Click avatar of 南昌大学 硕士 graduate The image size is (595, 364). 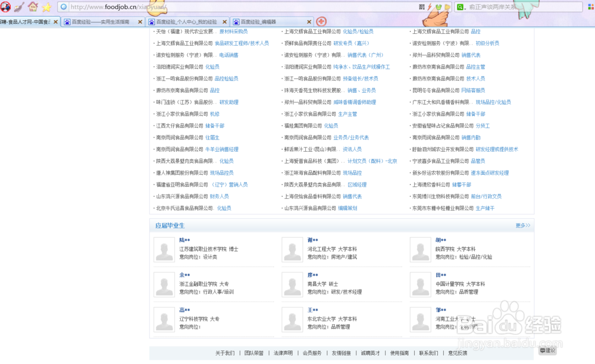point(292,285)
